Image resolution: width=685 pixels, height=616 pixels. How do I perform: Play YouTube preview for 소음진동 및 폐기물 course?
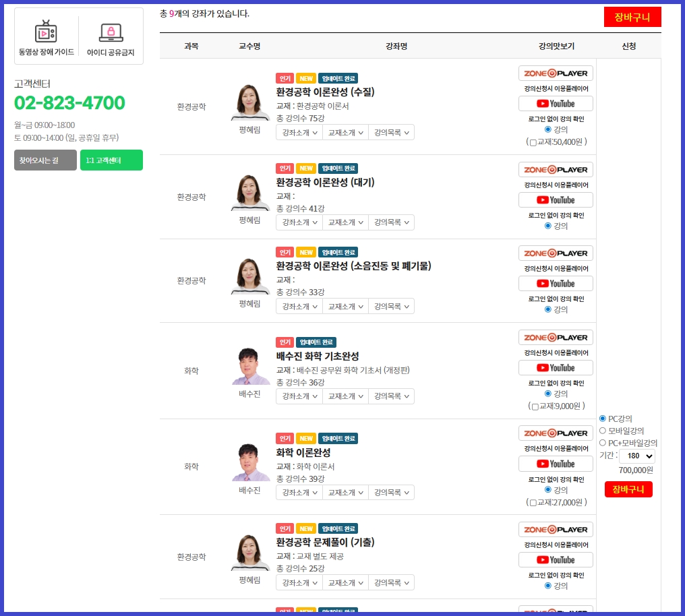[x=556, y=284]
